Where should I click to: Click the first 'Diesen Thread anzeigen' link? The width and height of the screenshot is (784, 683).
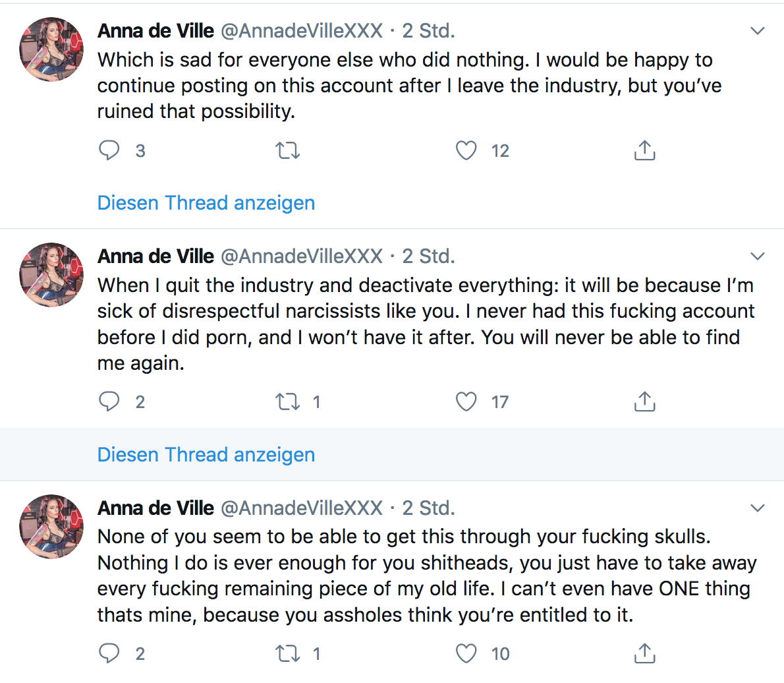pos(206,202)
